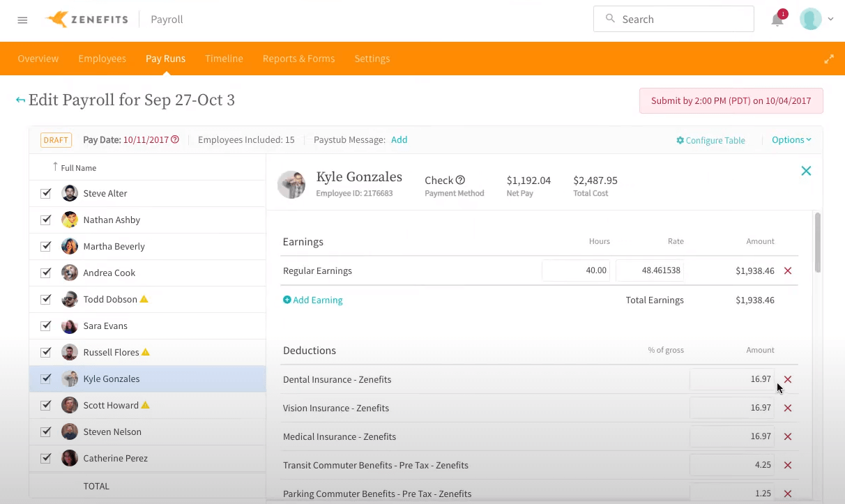Delete the Dental Insurance deduction
This screenshot has width=845, height=504.
pos(788,379)
